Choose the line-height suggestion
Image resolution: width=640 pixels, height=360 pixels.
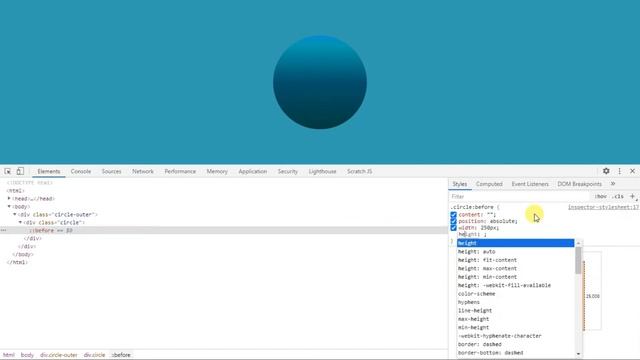(516, 311)
